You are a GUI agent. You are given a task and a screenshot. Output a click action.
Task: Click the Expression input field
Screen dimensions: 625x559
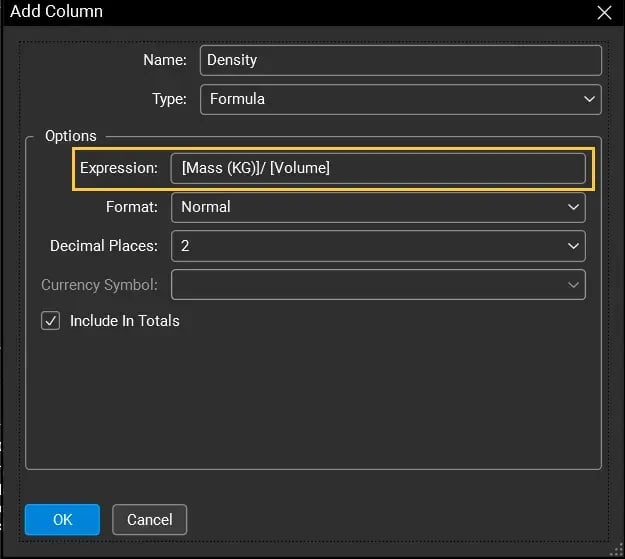pyautogui.click(x=378, y=168)
